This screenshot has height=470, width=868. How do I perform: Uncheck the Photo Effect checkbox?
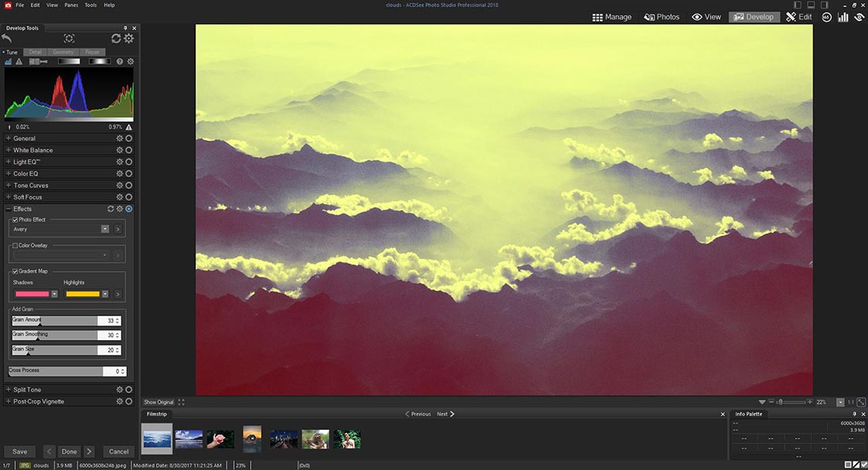pos(15,220)
